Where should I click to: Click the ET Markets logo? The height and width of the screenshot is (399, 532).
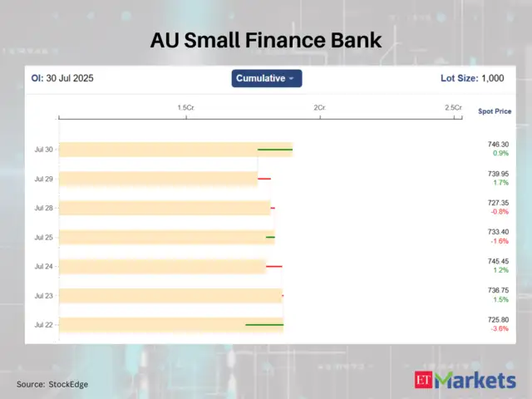(465, 381)
